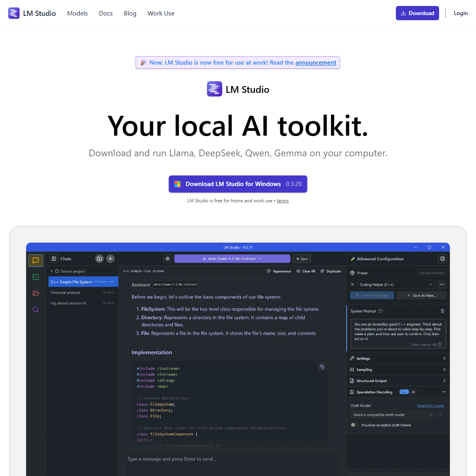This screenshot has width=476, height=476.
Task: Click Download LM Studio for Windows button
Action: (x=238, y=184)
